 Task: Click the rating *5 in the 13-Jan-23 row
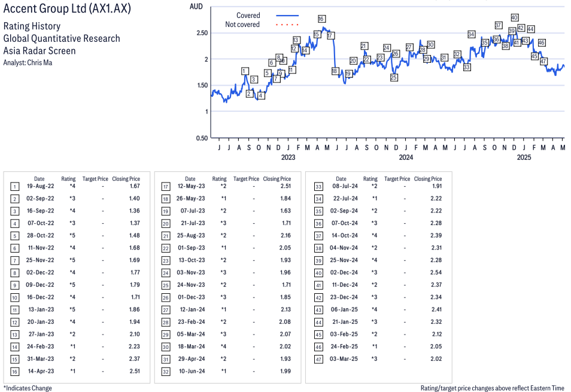click(72, 309)
